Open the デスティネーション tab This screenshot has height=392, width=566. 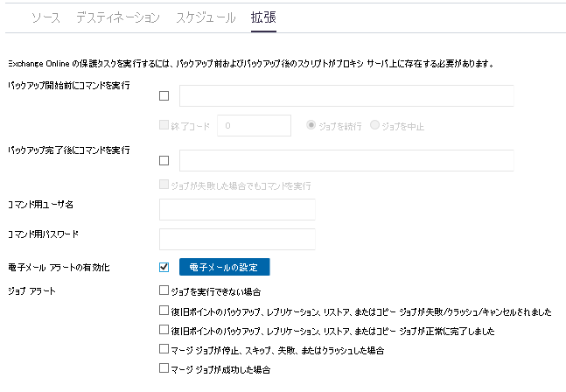[x=118, y=17]
